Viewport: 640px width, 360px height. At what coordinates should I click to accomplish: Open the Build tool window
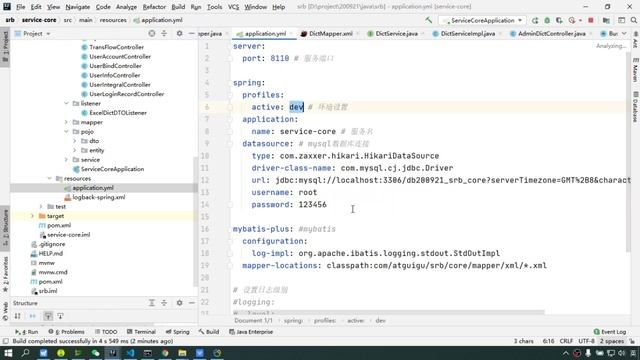tap(209, 332)
